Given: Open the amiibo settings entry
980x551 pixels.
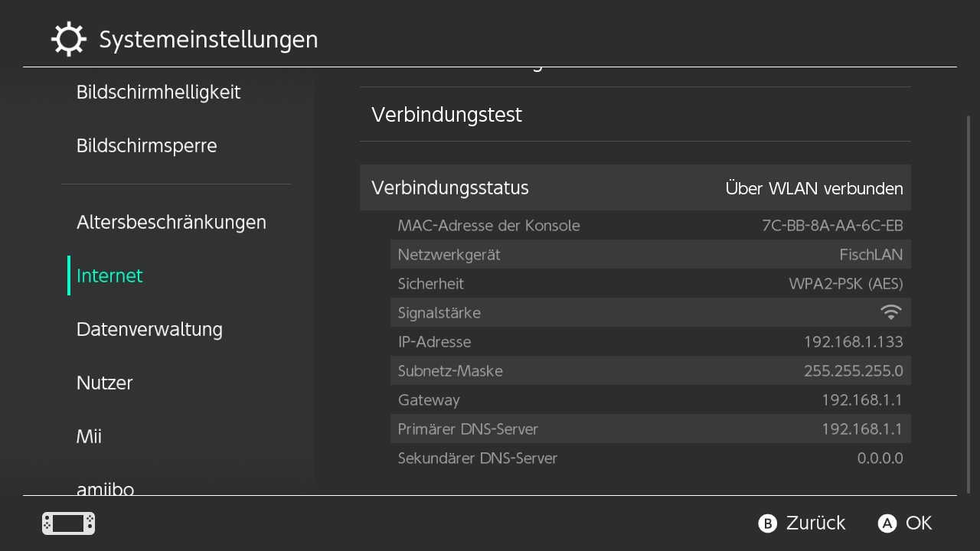Looking at the screenshot, I should click(106, 487).
